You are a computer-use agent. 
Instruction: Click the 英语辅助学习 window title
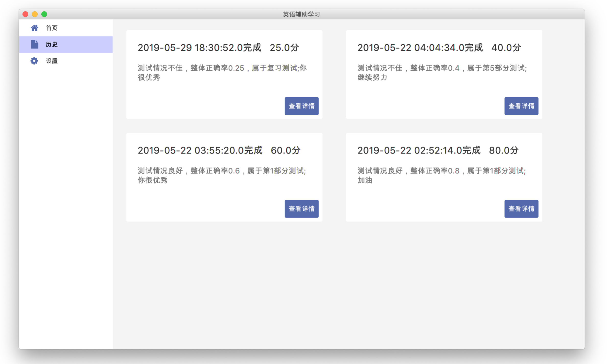coord(301,14)
